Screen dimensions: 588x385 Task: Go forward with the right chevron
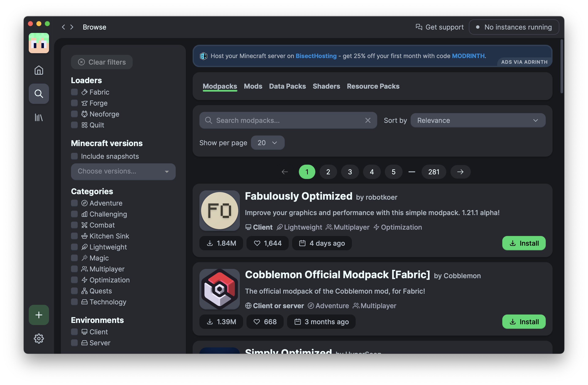[x=72, y=27]
